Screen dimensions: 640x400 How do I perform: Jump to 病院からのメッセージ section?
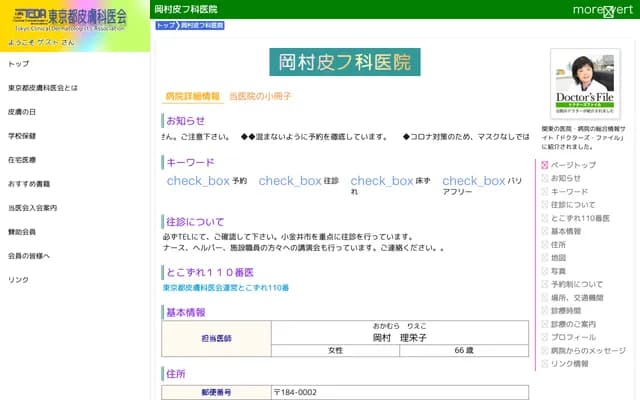(x=588, y=350)
